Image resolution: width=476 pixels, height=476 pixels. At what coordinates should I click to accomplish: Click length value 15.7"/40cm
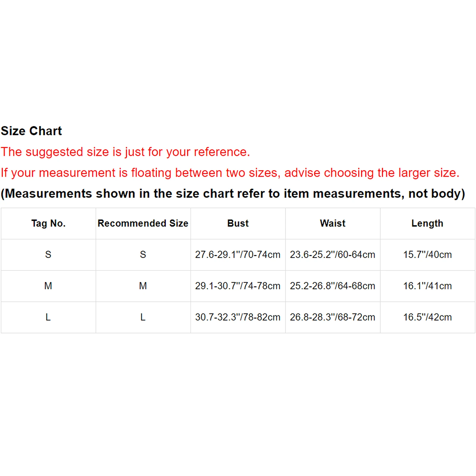pos(427,255)
